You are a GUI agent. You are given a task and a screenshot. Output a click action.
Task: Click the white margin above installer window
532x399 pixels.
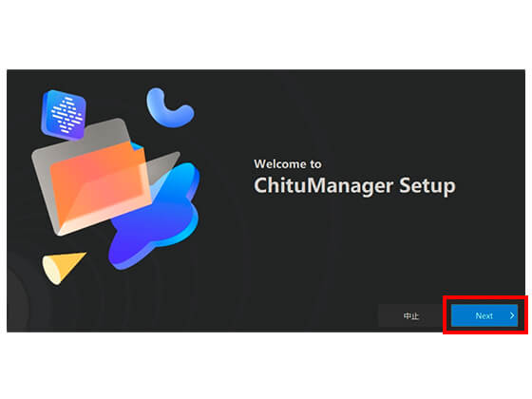266,34
